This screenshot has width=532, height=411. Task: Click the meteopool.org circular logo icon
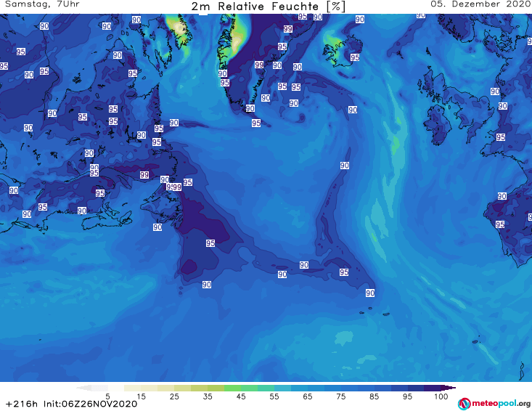point(465,404)
